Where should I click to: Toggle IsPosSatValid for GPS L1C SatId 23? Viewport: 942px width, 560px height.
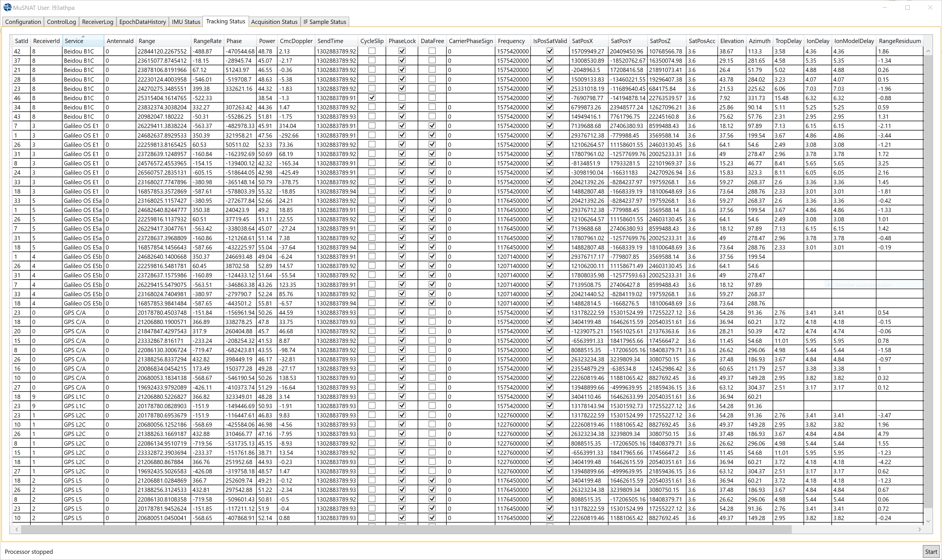coord(550,405)
